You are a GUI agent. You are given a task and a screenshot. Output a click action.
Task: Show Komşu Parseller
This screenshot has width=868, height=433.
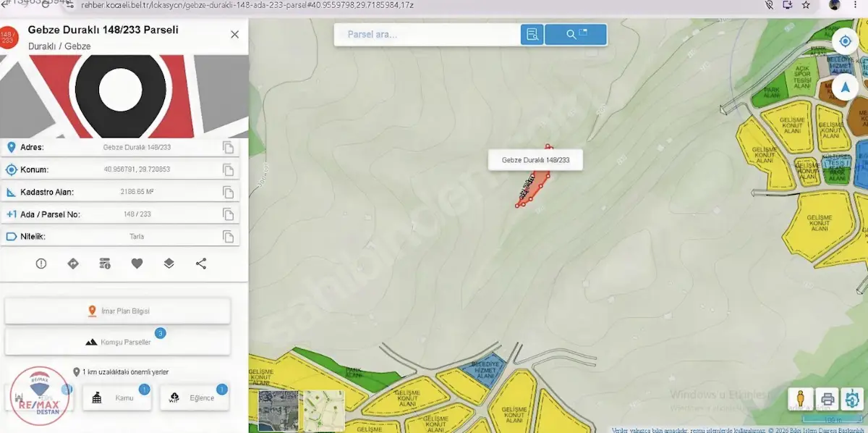[118, 342]
